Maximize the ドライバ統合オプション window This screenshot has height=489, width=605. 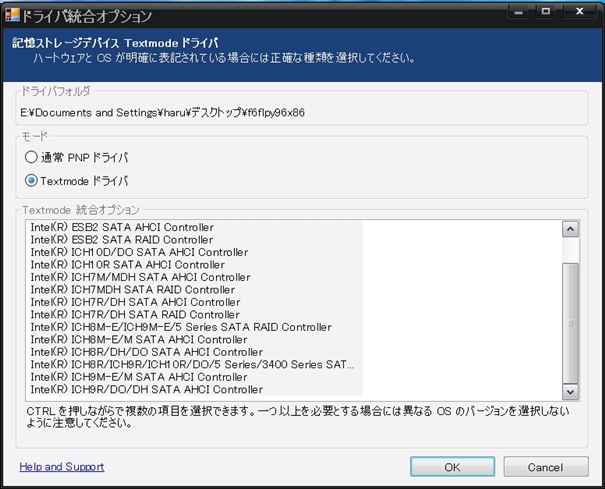pos(546,12)
